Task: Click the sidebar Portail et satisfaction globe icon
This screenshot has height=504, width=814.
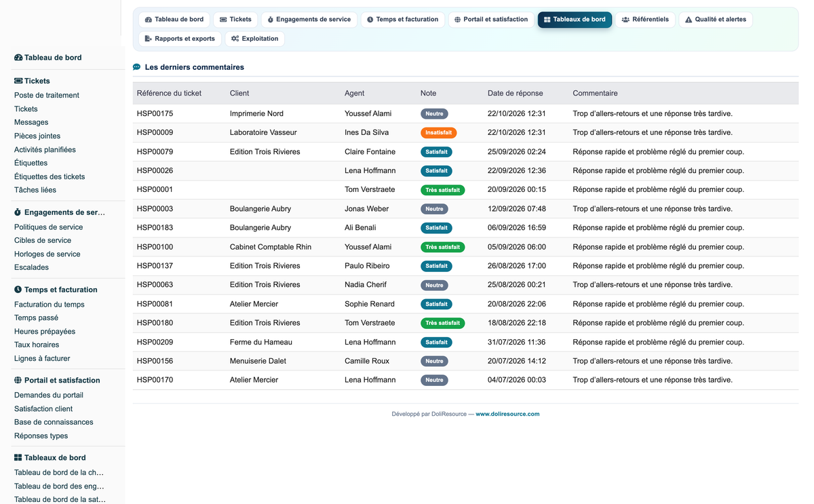Action: click(18, 381)
